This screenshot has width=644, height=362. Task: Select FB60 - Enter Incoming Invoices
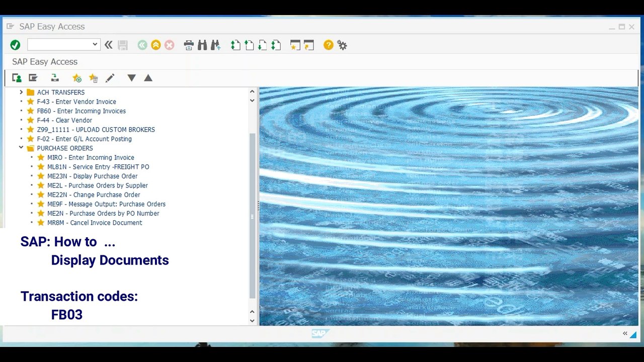pyautogui.click(x=82, y=111)
